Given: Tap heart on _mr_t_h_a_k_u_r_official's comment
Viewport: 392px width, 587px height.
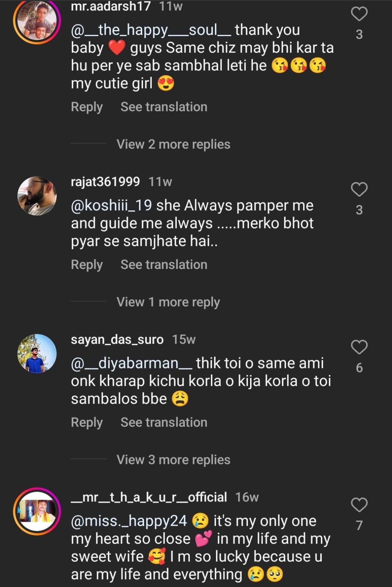Looking at the screenshot, I should pyautogui.click(x=359, y=505).
